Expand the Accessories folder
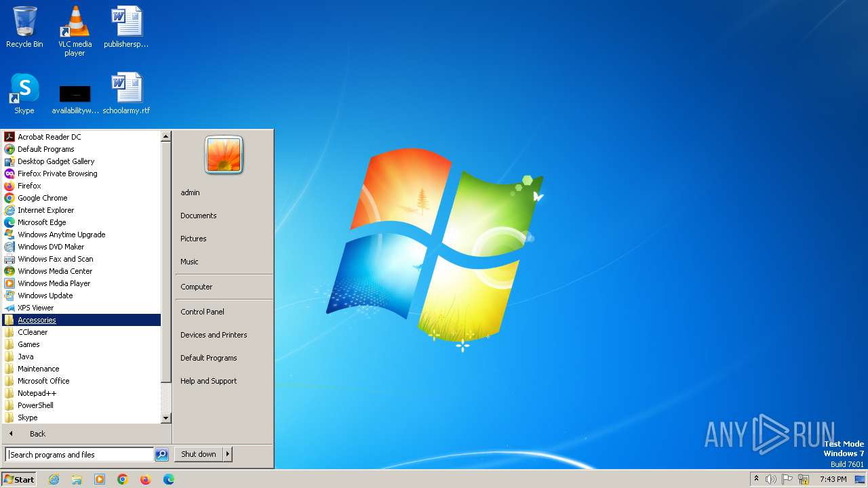 click(81, 320)
